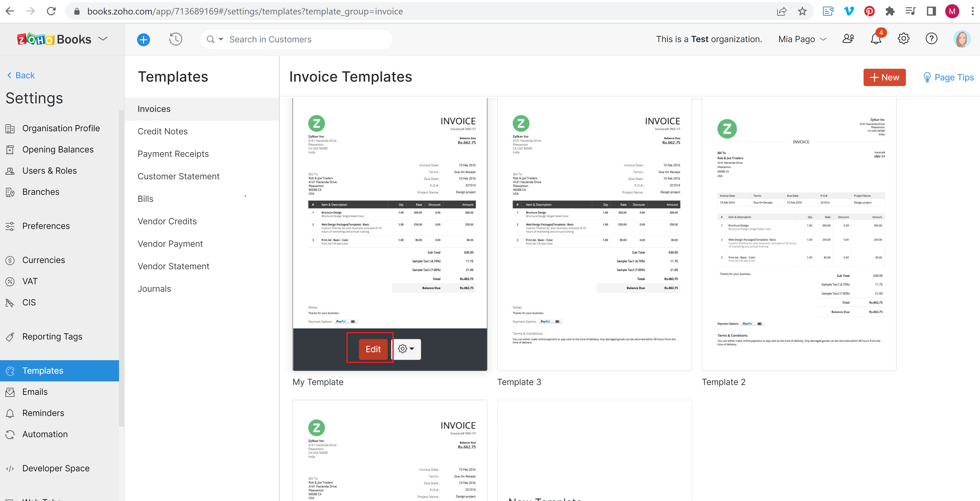Click the settings sidebar scrollbar

point(121,268)
